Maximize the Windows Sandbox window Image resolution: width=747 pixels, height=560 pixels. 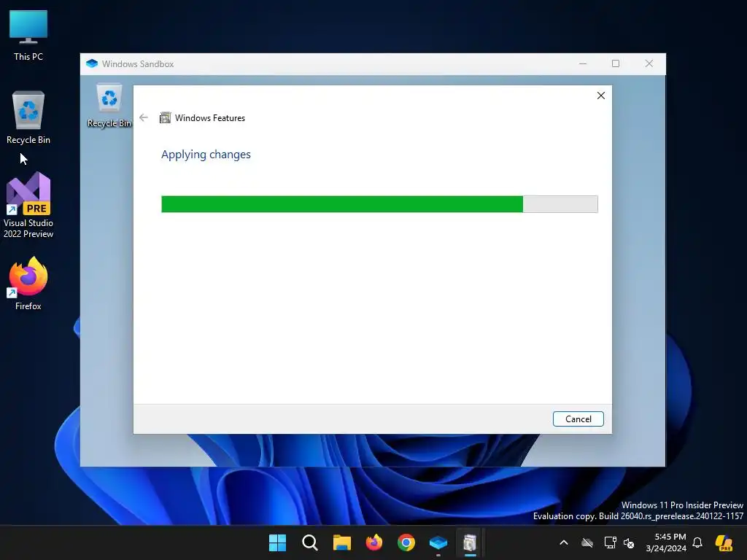click(x=616, y=64)
